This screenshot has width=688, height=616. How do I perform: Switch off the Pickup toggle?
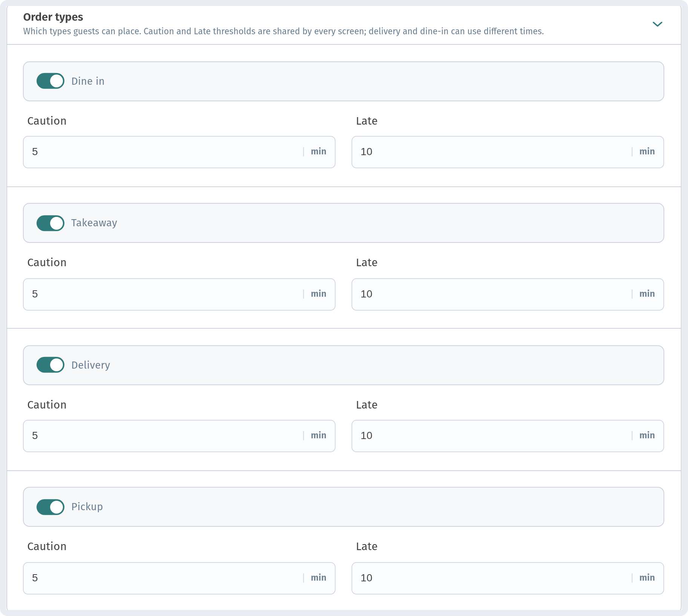click(x=50, y=507)
